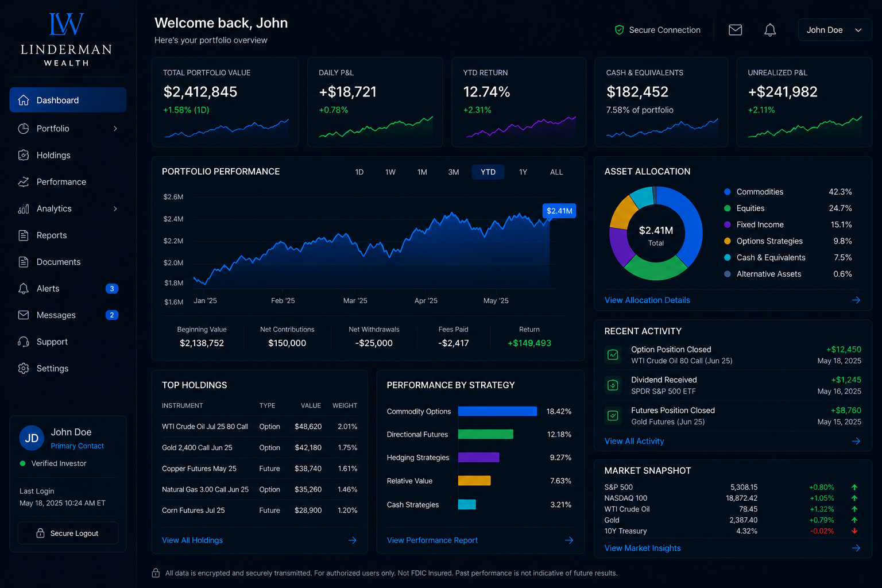Click the footer lock icon
The width and height of the screenshot is (882, 588).
coord(156,573)
